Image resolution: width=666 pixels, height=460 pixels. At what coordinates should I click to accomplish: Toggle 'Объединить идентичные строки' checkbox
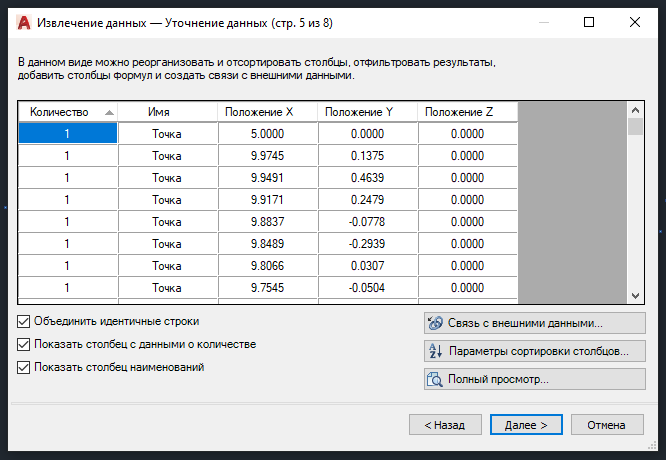tap(24, 322)
